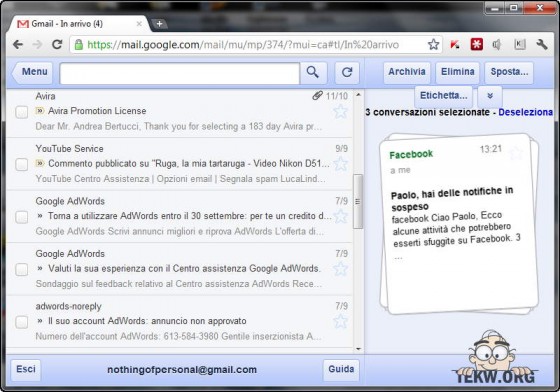This screenshot has width=560, height=392.
Task: Select the Avira email checkbox
Action: [21, 112]
